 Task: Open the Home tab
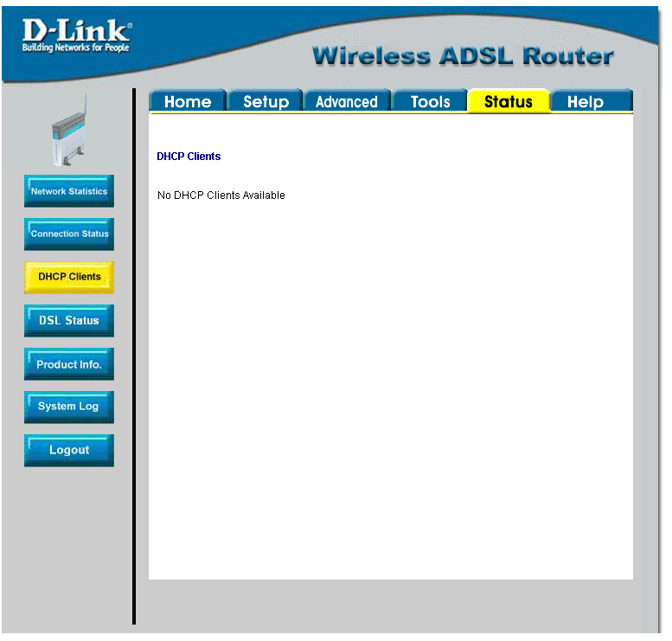188,101
